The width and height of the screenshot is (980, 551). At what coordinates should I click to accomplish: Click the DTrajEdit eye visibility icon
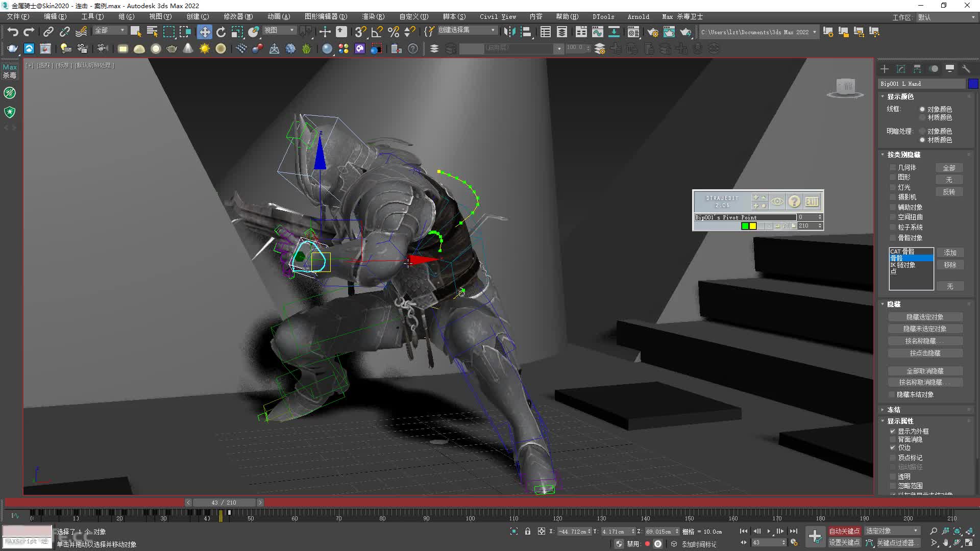pos(777,202)
